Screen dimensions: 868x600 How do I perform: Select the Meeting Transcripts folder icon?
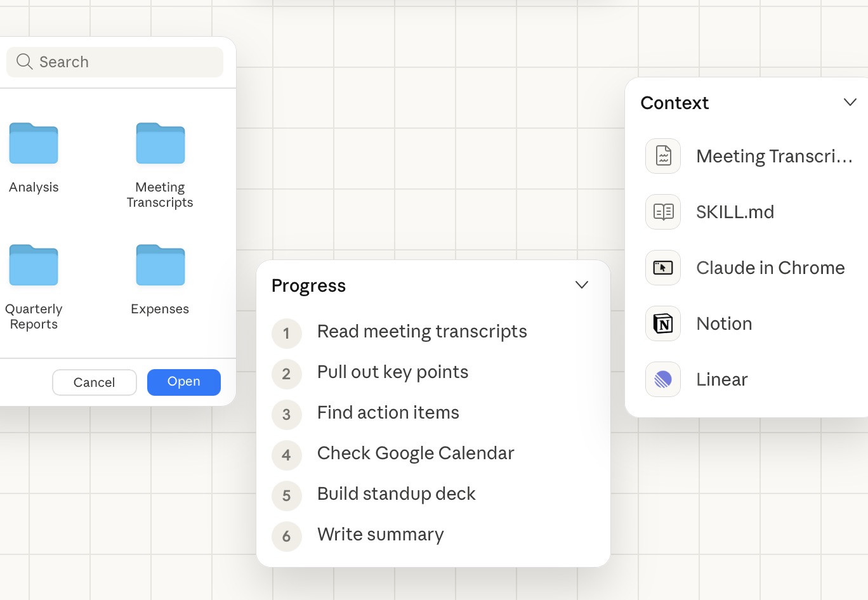coord(161,144)
